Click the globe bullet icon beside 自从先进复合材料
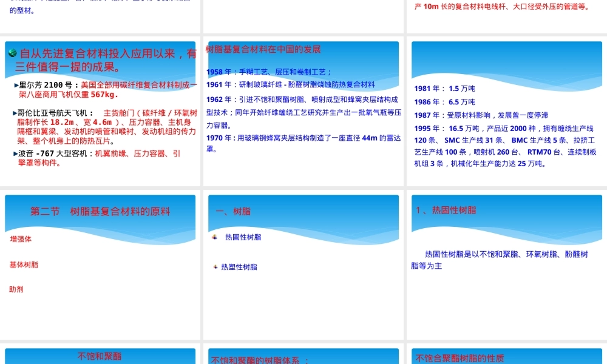The image size is (607, 364). tap(12, 53)
